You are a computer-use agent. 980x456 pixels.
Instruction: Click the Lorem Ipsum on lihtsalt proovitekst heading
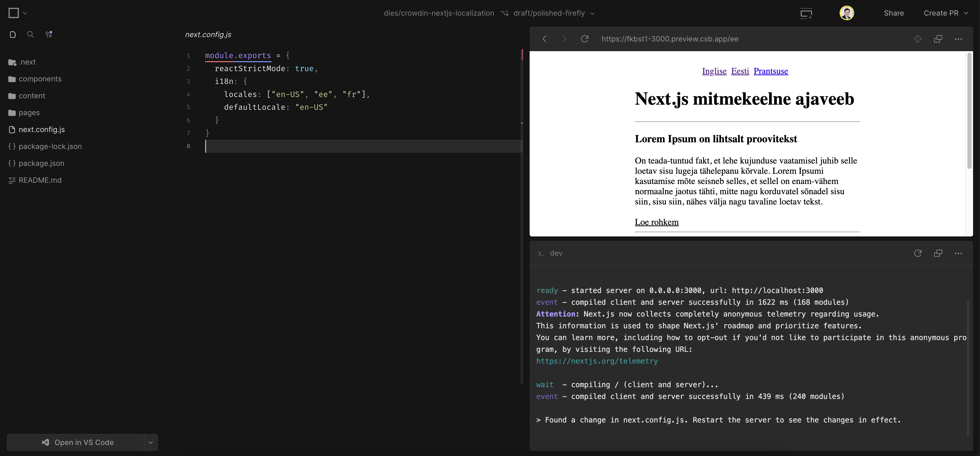tap(716, 139)
